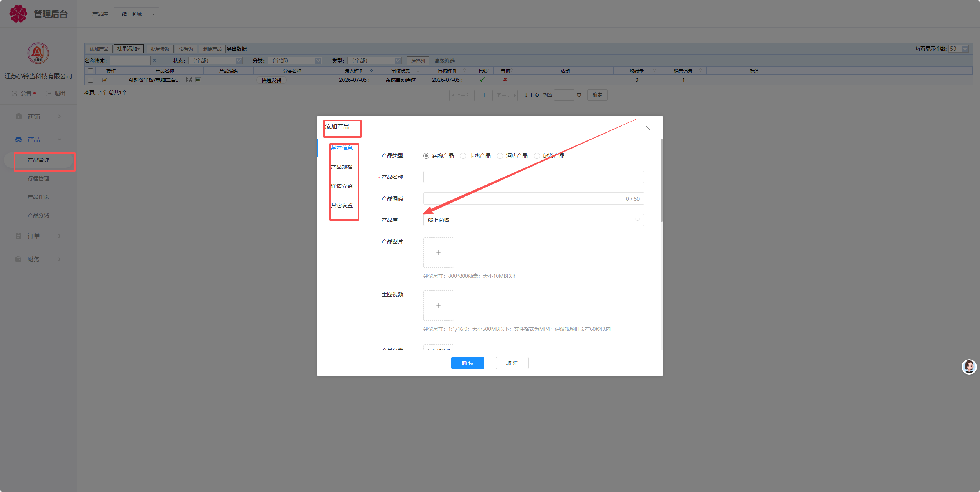Cancel the dialog with the 取消 button

(x=512, y=363)
